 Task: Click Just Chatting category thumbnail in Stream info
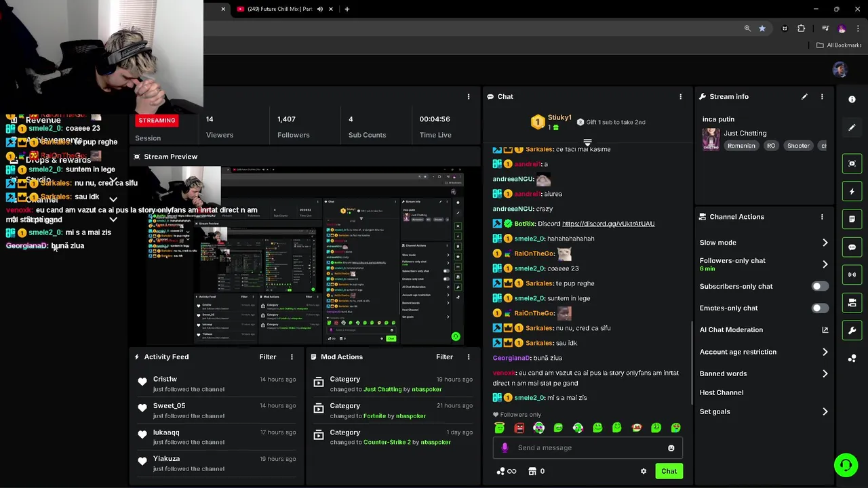711,139
